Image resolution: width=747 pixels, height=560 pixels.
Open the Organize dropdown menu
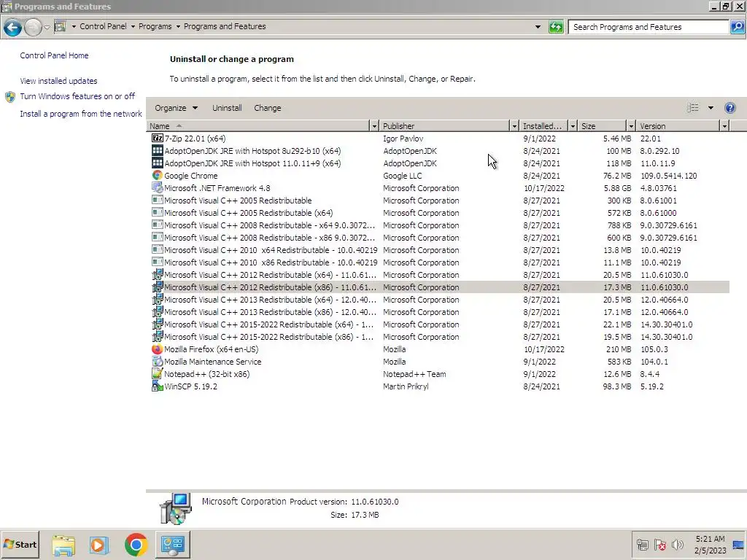(176, 108)
